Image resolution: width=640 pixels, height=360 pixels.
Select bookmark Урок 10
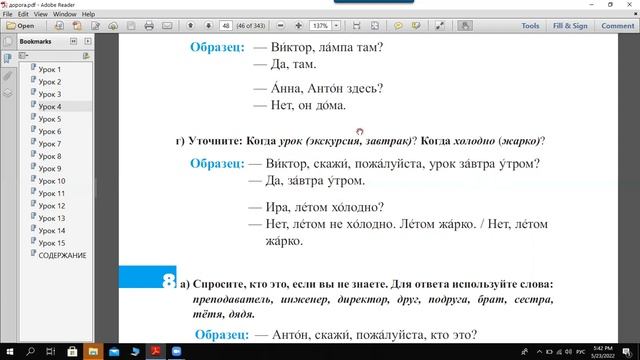(x=52, y=181)
